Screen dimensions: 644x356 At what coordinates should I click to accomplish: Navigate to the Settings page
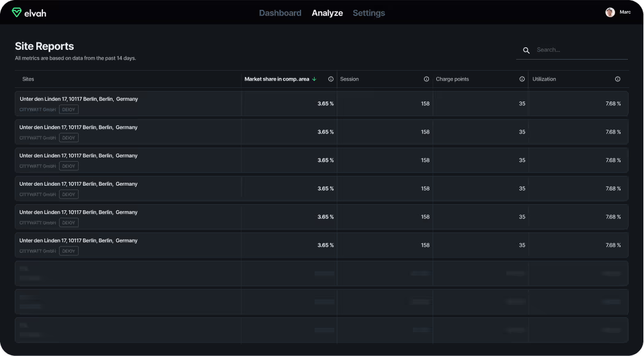click(369, 12)
